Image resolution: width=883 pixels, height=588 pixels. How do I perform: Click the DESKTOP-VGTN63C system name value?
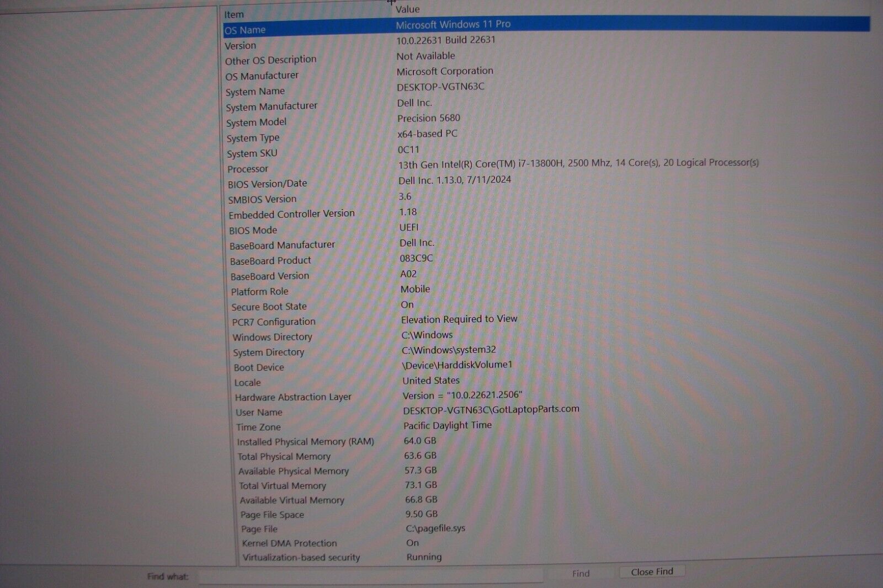click(x=440, y=87)
